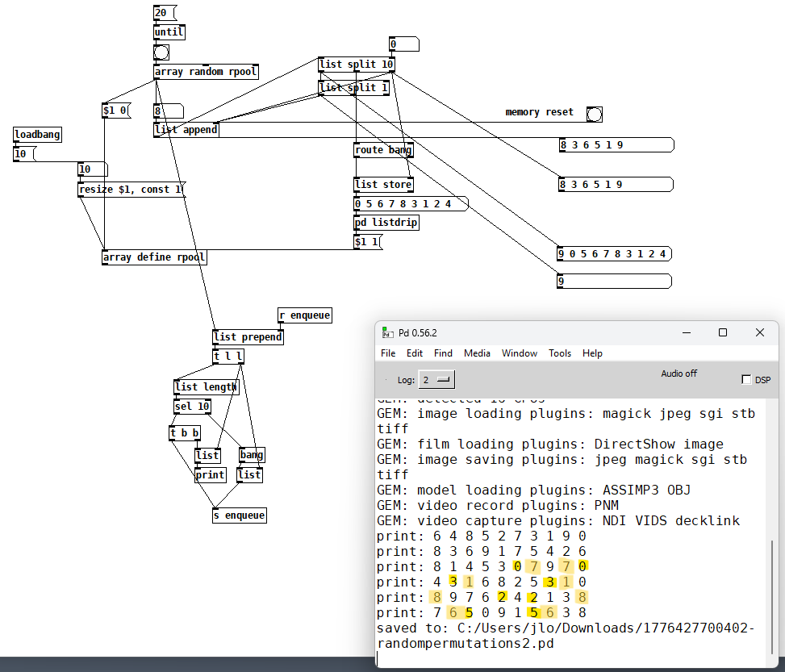Open the Help menu
Image resolution: width=785 pixels, height=672 pixels.
click(592, 353)
